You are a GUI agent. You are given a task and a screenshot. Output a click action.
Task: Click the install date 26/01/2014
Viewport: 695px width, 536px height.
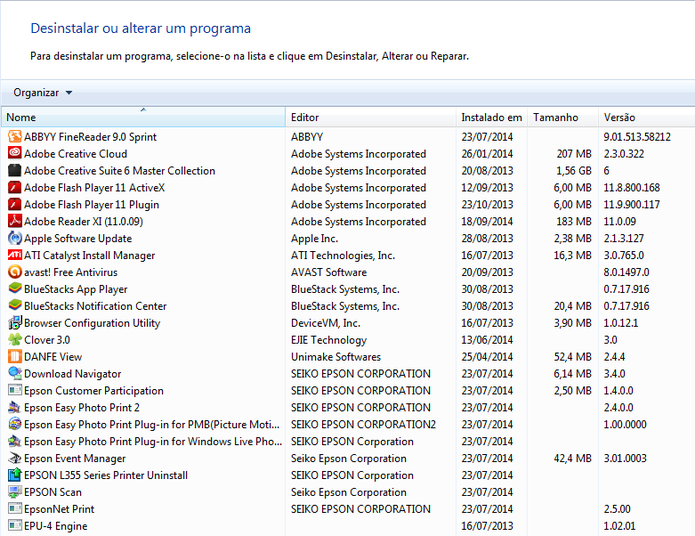point(487,154)
